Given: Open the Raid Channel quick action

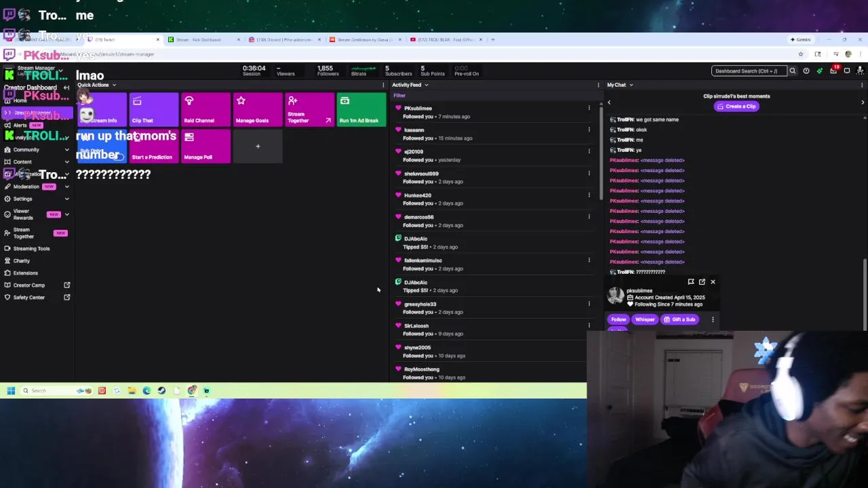Looking at the screenshot, I should (x=205, y=109).
